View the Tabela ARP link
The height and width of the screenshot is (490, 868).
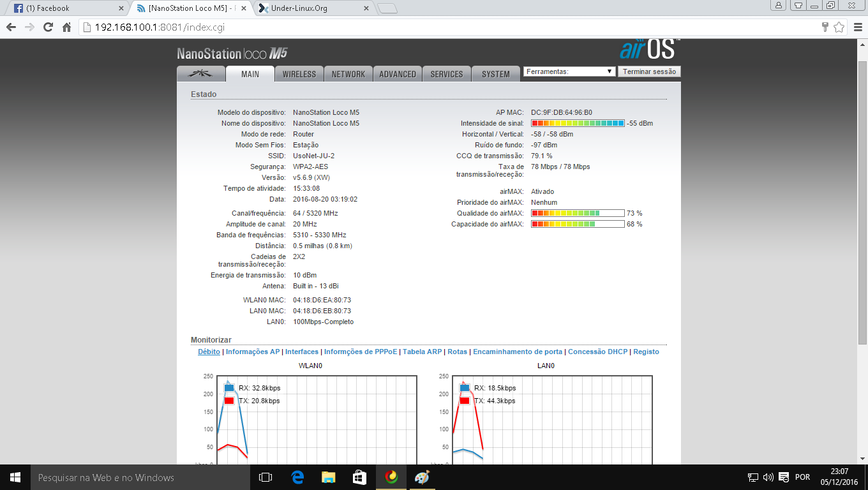[423, 352]
